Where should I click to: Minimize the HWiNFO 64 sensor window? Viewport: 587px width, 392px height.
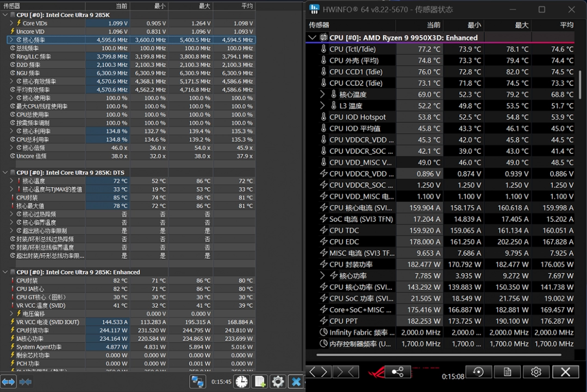pos(513,9)
